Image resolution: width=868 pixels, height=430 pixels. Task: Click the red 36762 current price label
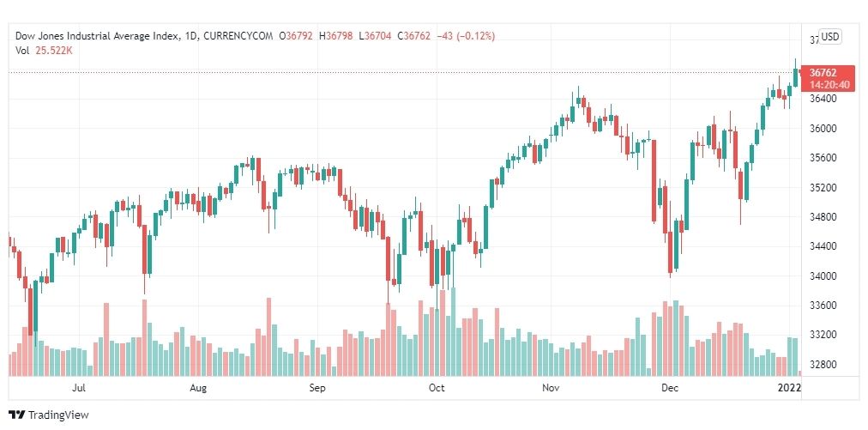point(823,73)
